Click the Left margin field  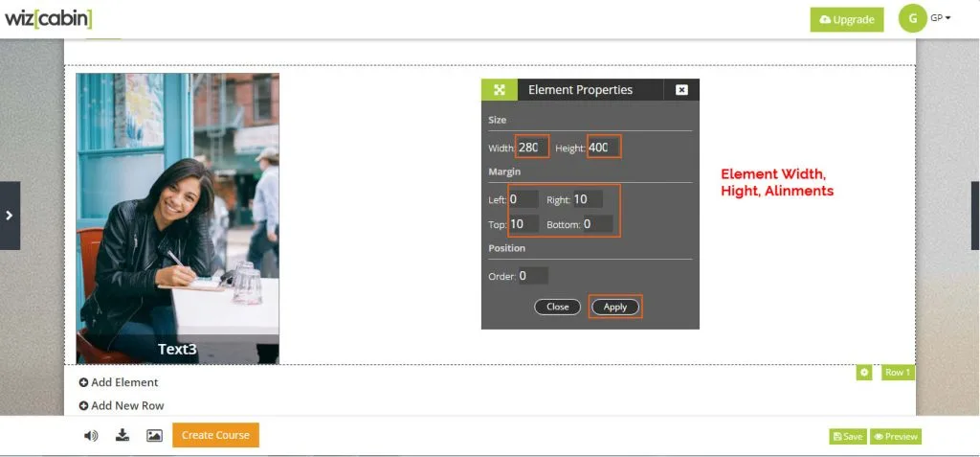click(x=523, y=199)
